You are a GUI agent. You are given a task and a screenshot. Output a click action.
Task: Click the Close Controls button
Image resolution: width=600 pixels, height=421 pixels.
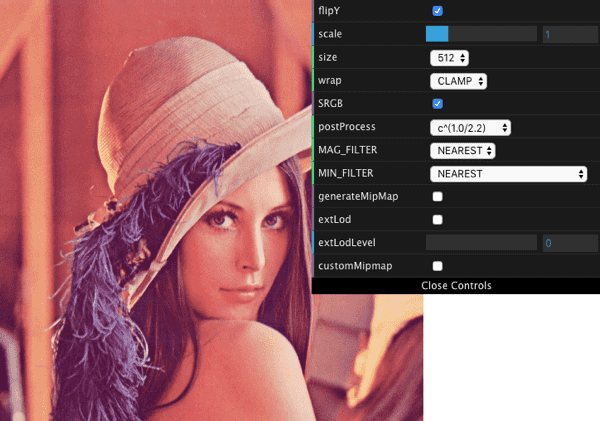pyautogui.click(x=456, y=286)
